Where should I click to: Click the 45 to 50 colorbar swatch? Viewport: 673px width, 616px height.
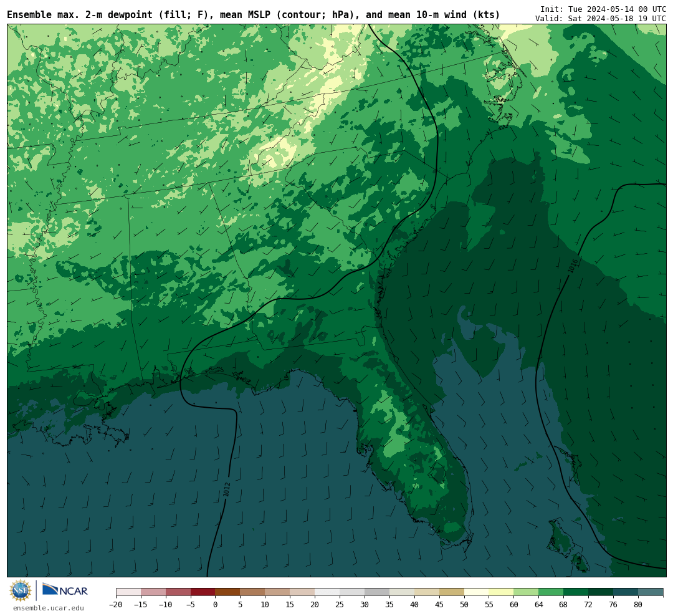452,592
